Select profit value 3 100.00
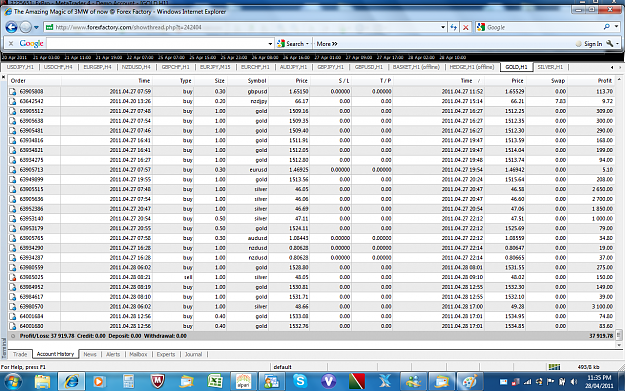This screenshot has width=625, height=391. [x=602, y=307]
